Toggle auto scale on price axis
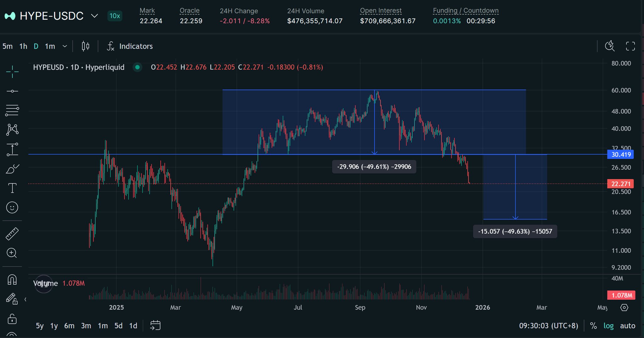The image size is (644, 338). click(x=627, y=326)
